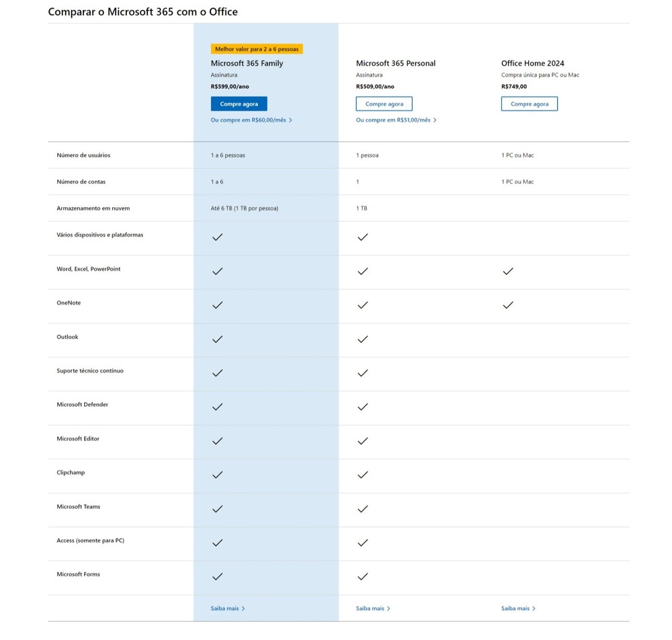This screenshot has height=640, width=672.
Task: Click the Personal checkmark for Microsoft Forms
Action: tap(363, 577)
